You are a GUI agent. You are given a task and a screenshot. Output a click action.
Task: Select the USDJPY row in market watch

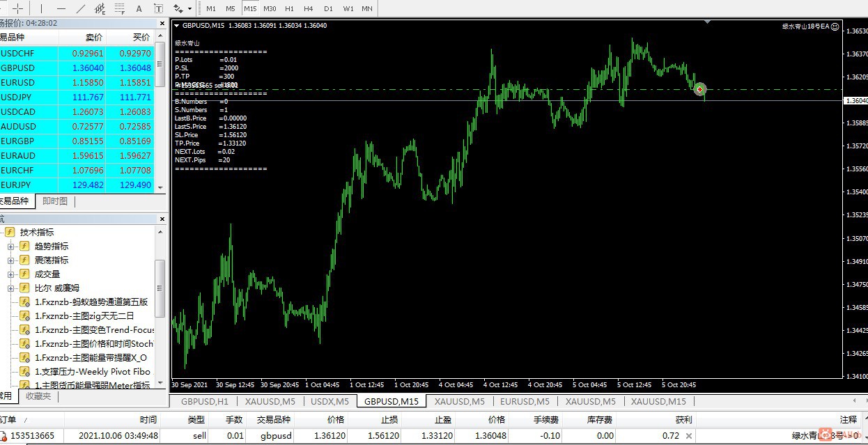click(77, 97)
